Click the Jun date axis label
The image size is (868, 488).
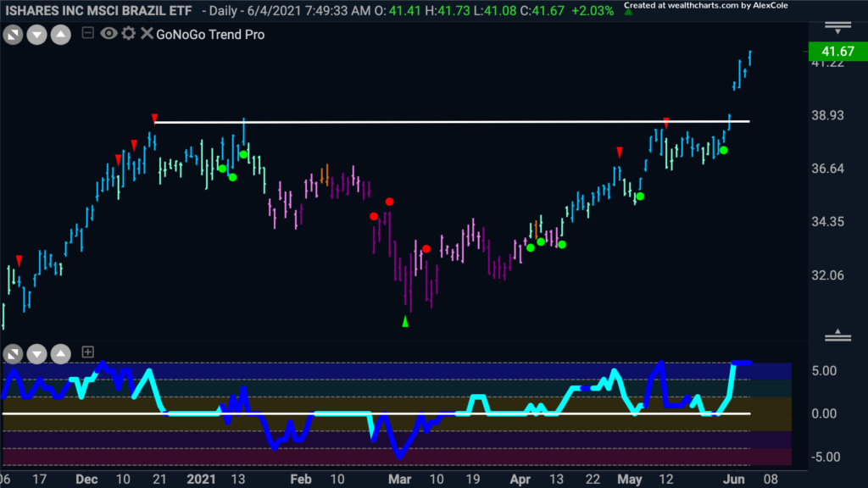point(734,480)
